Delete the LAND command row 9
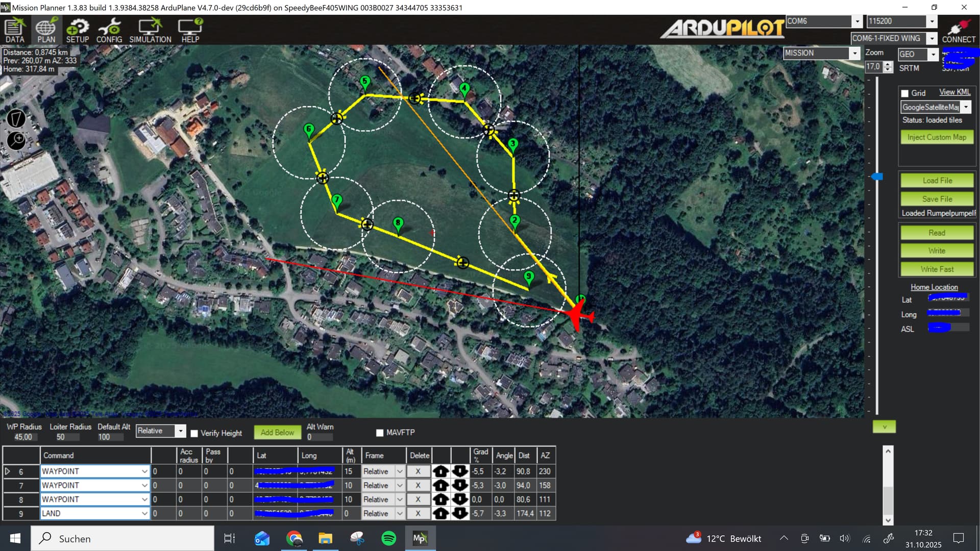 (418, 513)
